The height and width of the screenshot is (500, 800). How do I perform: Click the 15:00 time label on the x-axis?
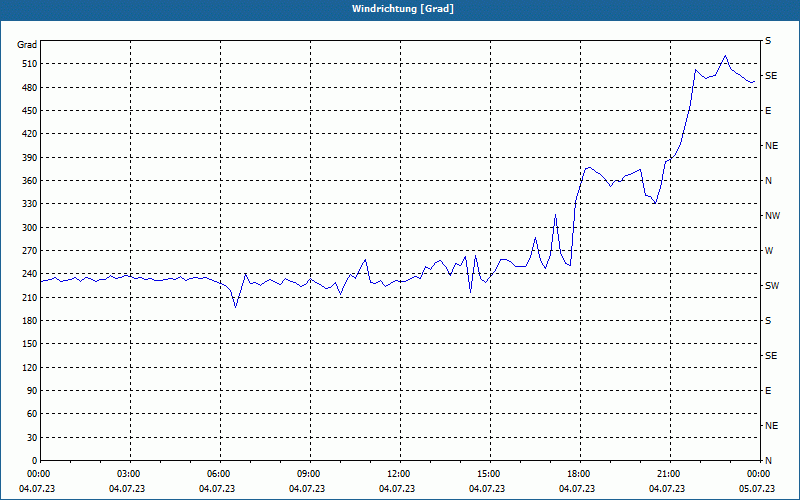(x=490, y=474)
